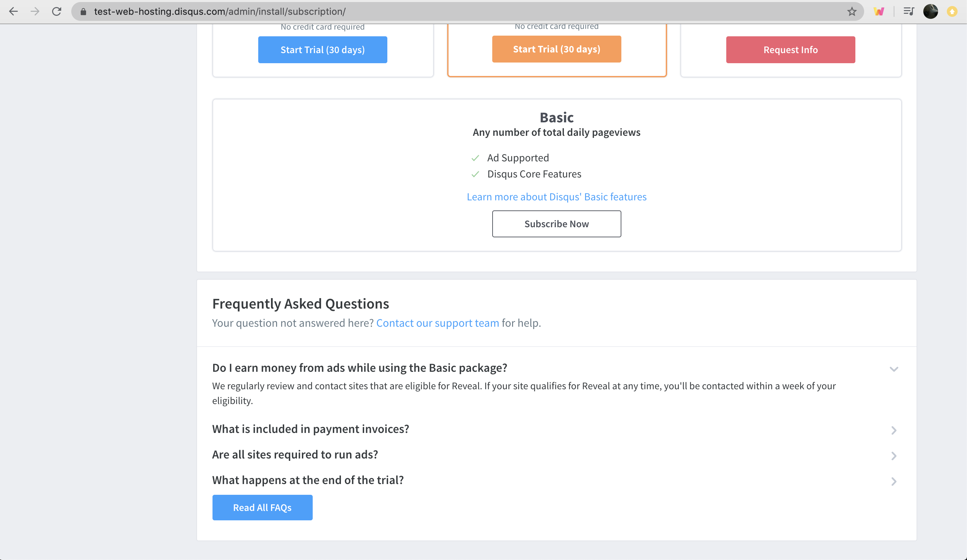Click the browser forward arrow
967x560 pixels.
[x=35, y=11]
